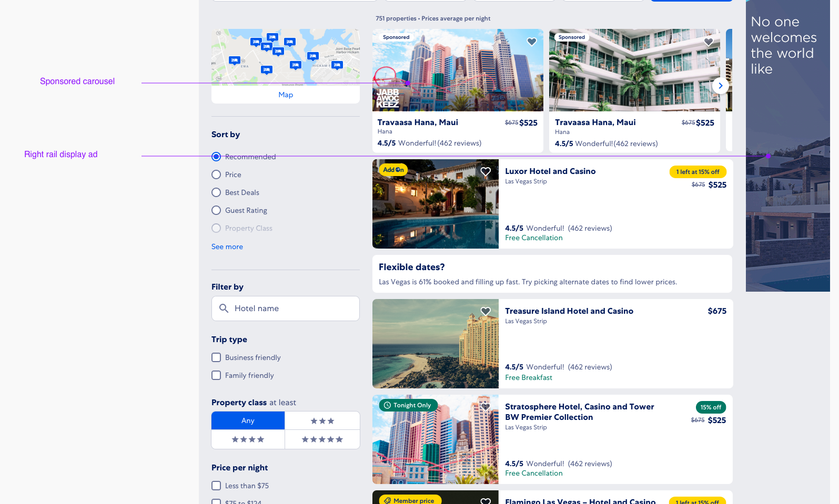Select Any property class

(x=248, y=420)
